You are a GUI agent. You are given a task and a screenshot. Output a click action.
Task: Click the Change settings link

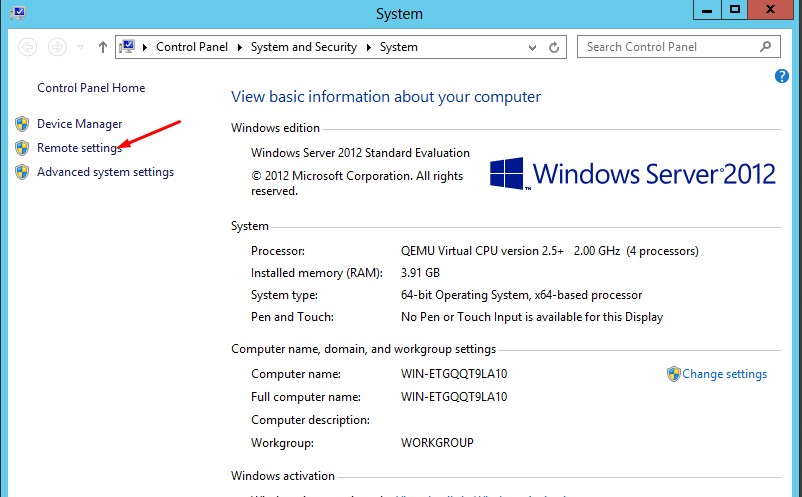coord(724,374)
